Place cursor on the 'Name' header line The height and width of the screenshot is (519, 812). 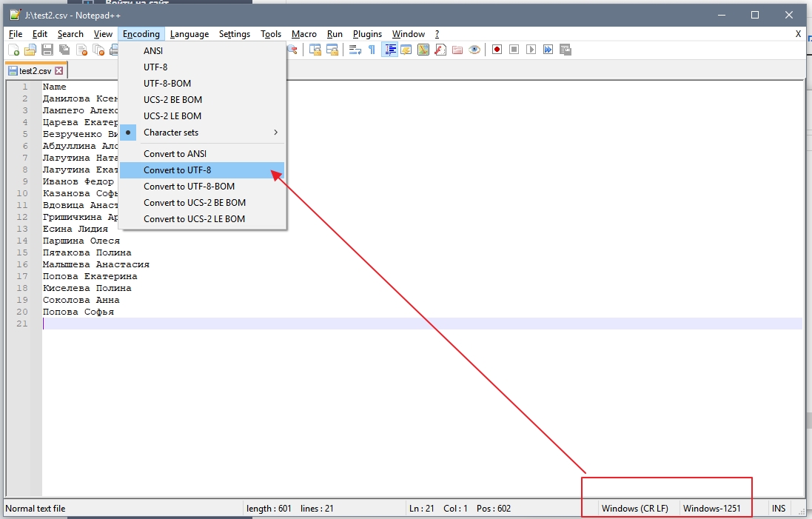(54, 87)
